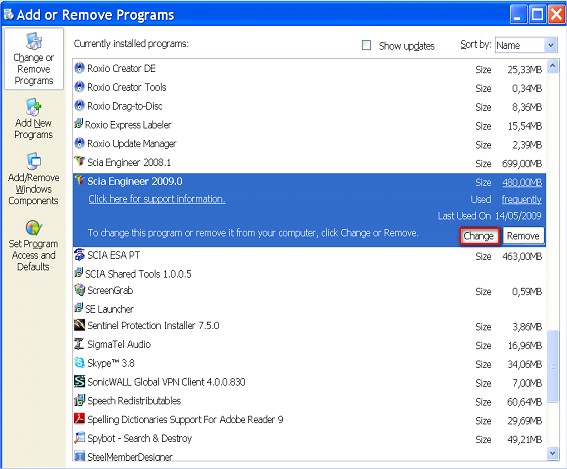The image size is (567, 469).
Task: Click the Change or Remove Programs sidebar icon
Action: 34,42
